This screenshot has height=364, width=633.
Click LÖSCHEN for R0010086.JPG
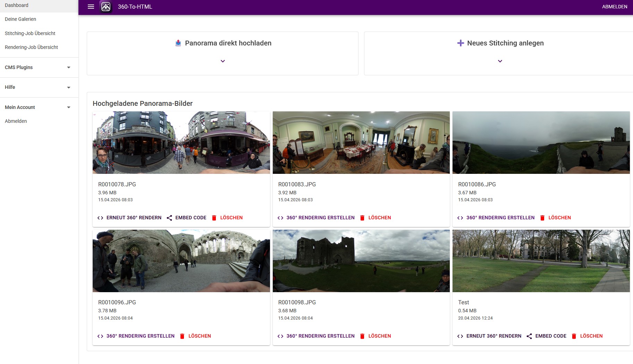pos(560,218)
